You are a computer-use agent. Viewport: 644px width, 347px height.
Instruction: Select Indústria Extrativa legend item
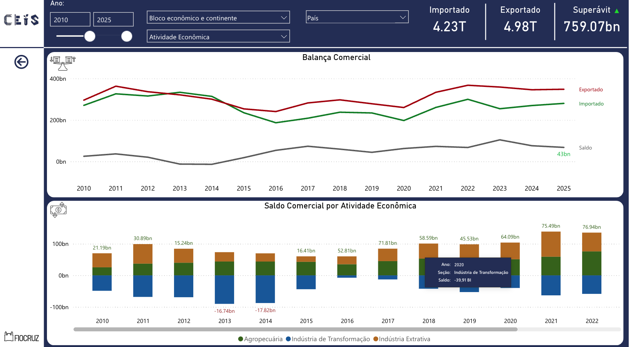click(402, 339)
